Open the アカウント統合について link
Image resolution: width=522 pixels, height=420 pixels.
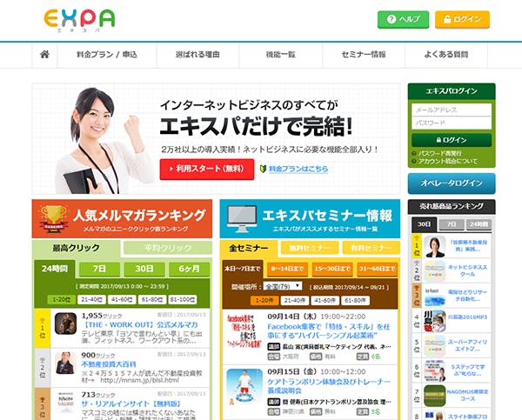448,162
